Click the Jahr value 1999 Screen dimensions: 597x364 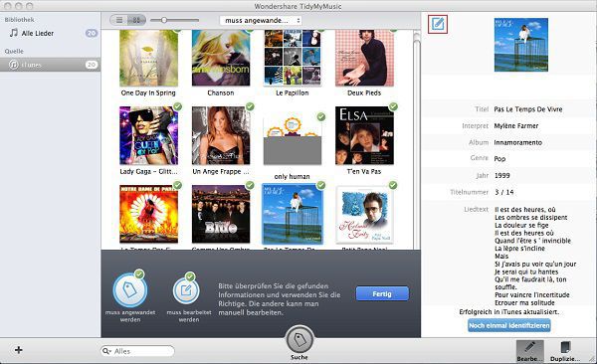(x=502, y=175)
